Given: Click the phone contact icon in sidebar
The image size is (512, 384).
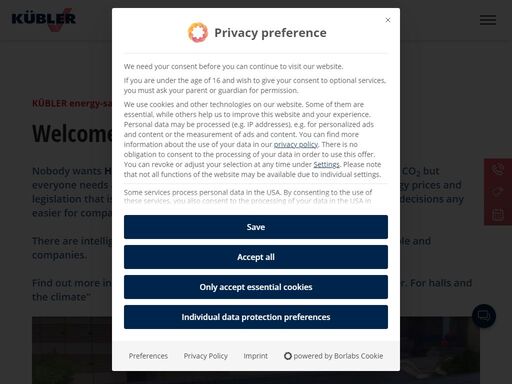Looking at the screenshot, I should coord(498,169).
